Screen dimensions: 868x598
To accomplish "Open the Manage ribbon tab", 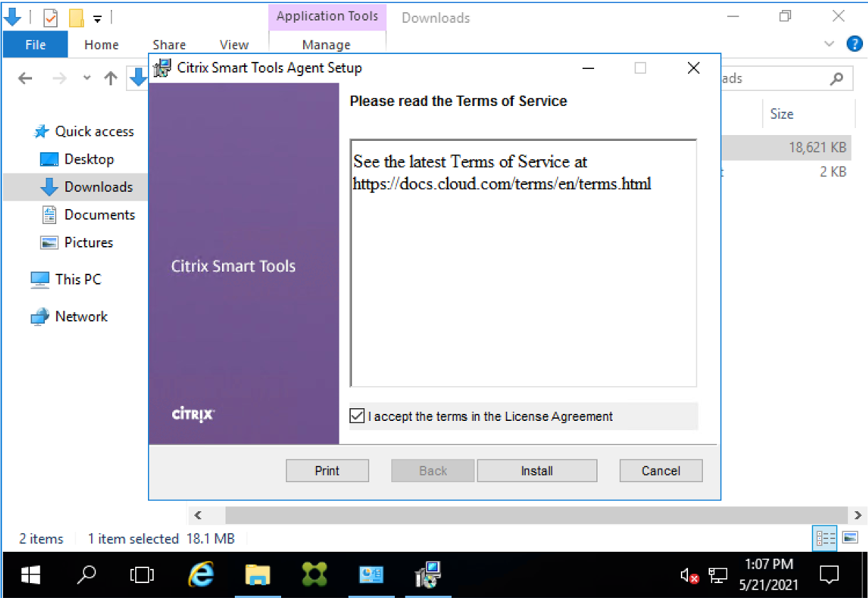I will pos(327,45).
